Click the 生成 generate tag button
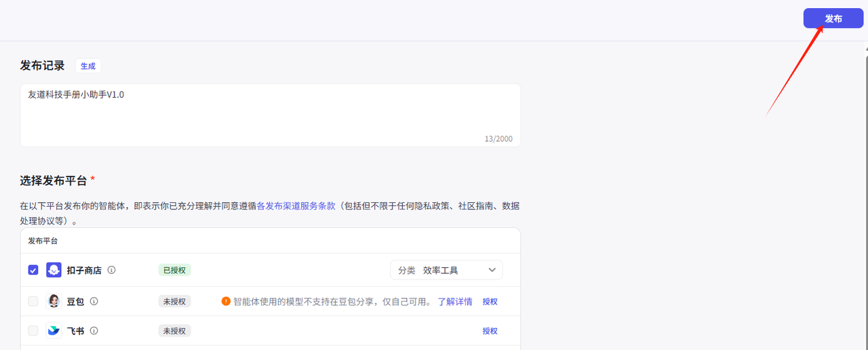Image resolution: width=868 pixels, height=350 pixels. (88, 66)
